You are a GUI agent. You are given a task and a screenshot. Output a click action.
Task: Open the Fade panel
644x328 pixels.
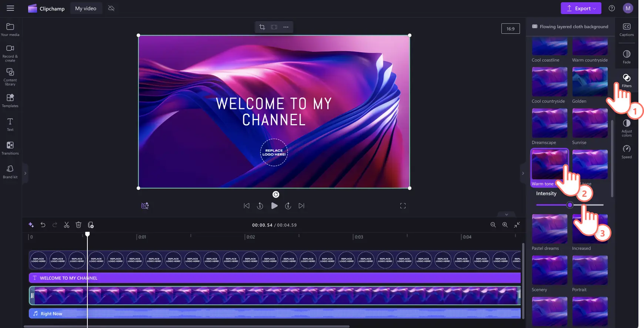tap(627, 57)
